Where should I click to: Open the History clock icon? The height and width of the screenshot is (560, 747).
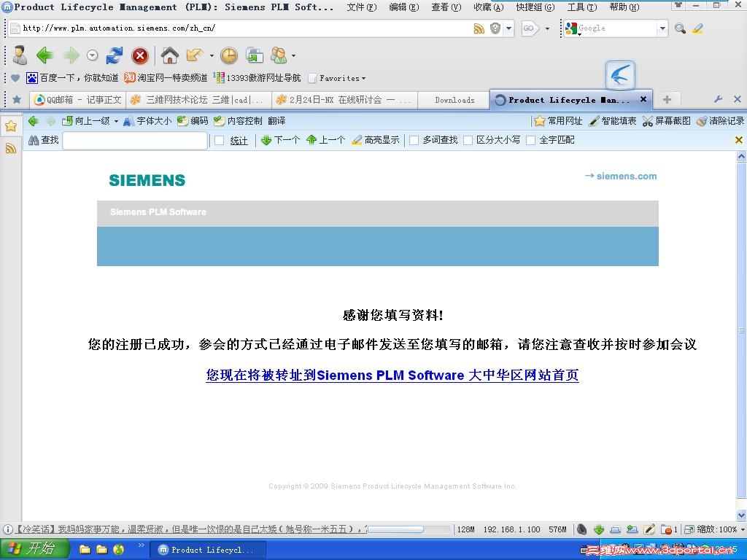coord(229,55)
